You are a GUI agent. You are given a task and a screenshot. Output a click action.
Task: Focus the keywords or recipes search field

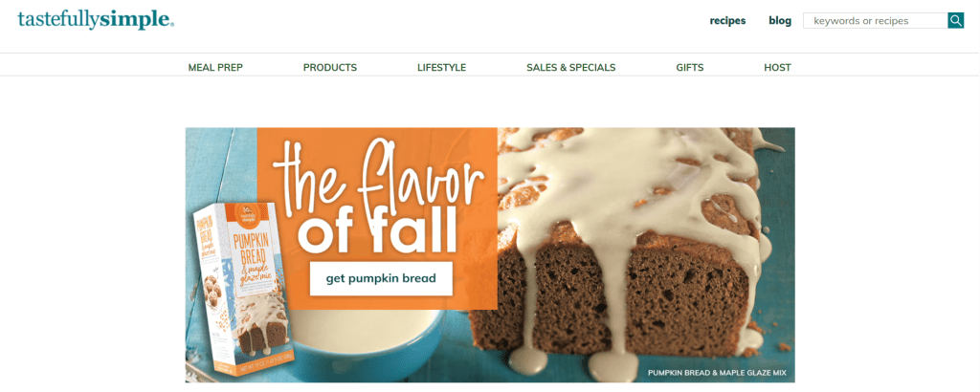pos(875,21)
